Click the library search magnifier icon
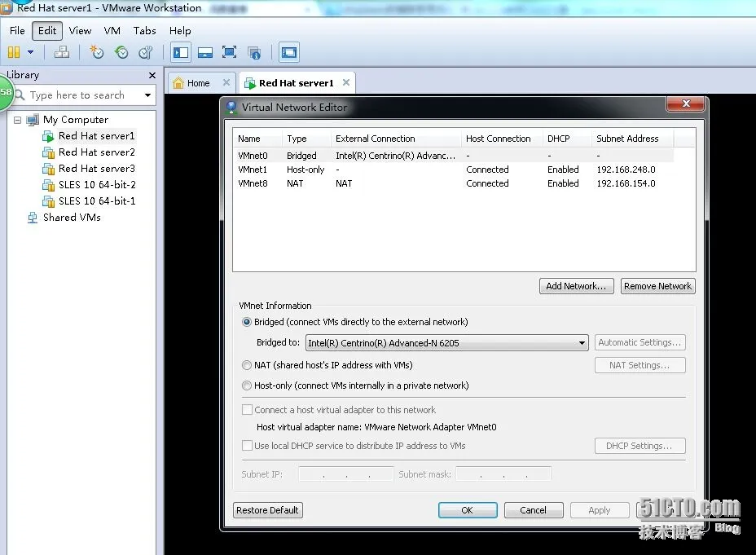756x555 pixels. click(20, 95)
